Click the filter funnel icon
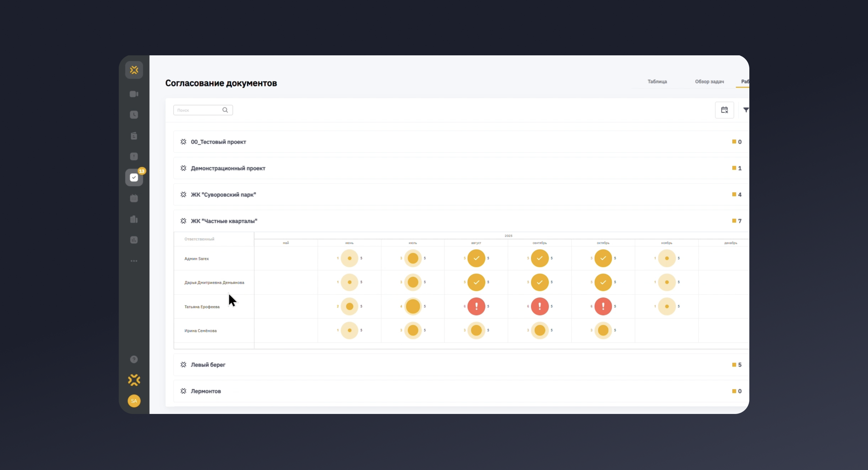This screenshot has width=868, height=470. click(746, 110)
